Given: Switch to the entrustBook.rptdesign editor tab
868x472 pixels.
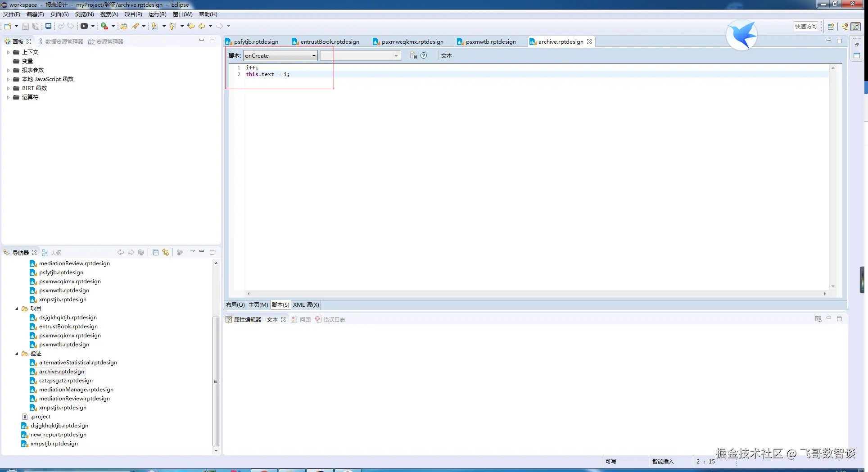Looking at the screenshot, I should (x=325, y=41).
